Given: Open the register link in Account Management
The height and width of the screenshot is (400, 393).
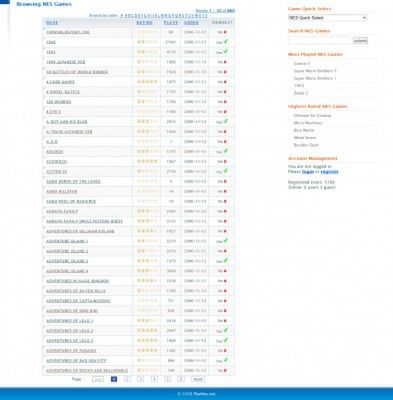Looking at the screenshot, I should click(x=329, y=172).
